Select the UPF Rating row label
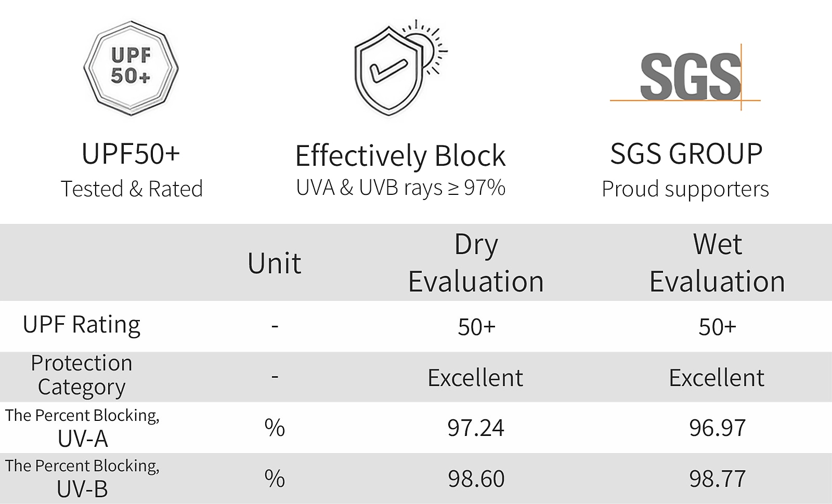 (82, 325)
